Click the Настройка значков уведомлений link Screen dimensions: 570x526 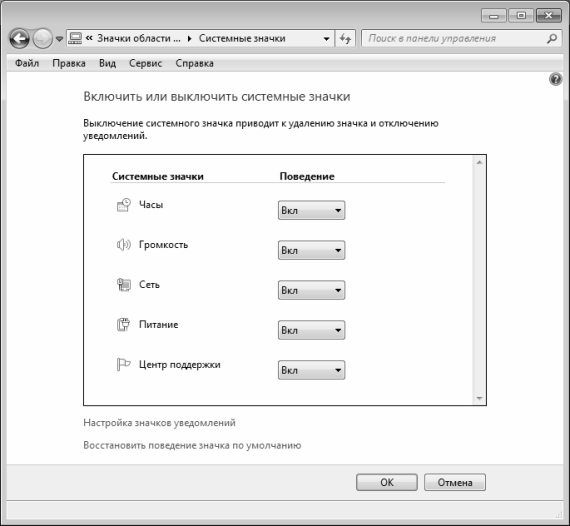click(160, 423)
